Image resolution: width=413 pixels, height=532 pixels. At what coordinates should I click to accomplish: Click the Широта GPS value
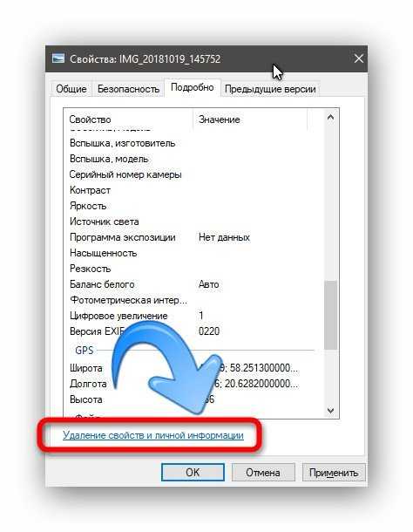point(248,368)
